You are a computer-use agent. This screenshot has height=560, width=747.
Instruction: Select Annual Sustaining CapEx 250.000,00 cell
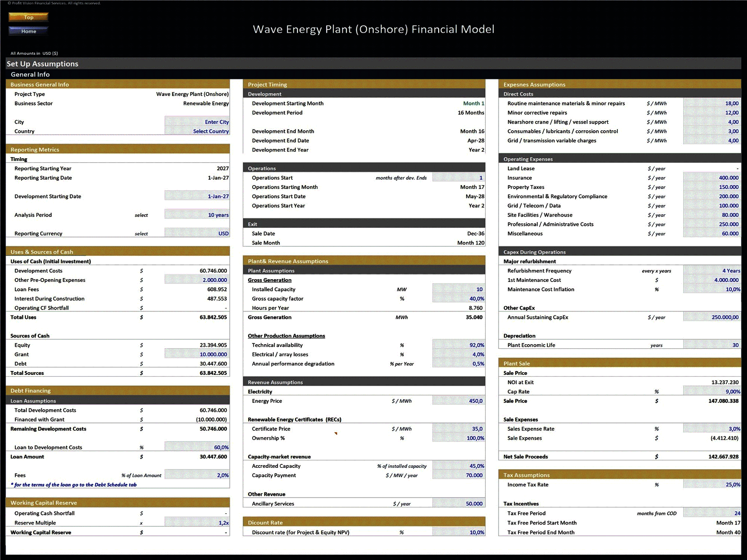tap(712, 317)
